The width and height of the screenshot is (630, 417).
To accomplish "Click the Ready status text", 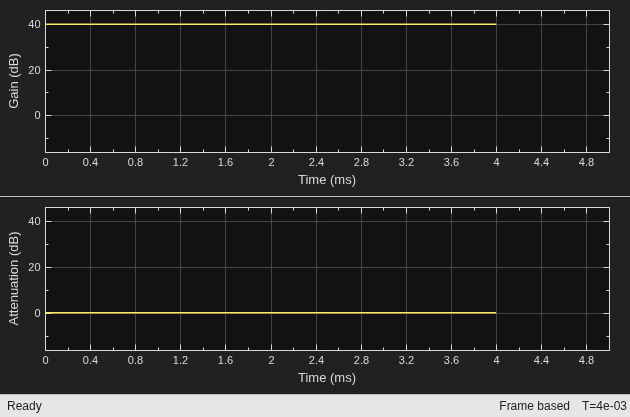I will pos(24,406).
